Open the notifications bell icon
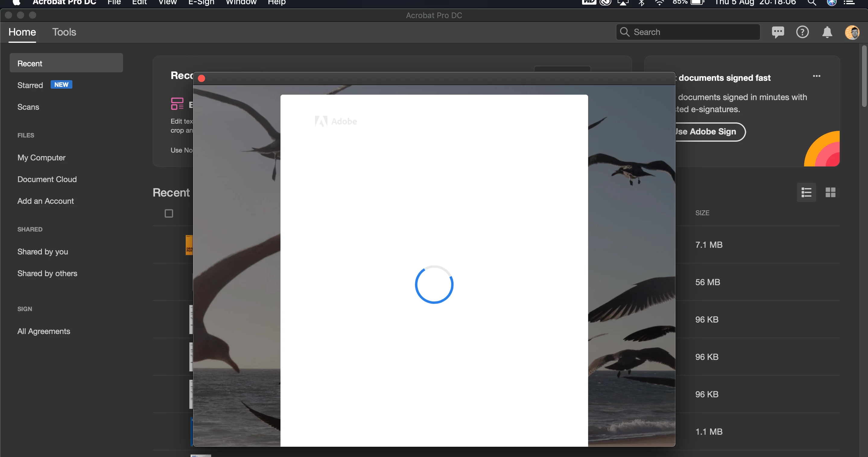The width and height of the screenshot is (868, 457). click(827, 32)
